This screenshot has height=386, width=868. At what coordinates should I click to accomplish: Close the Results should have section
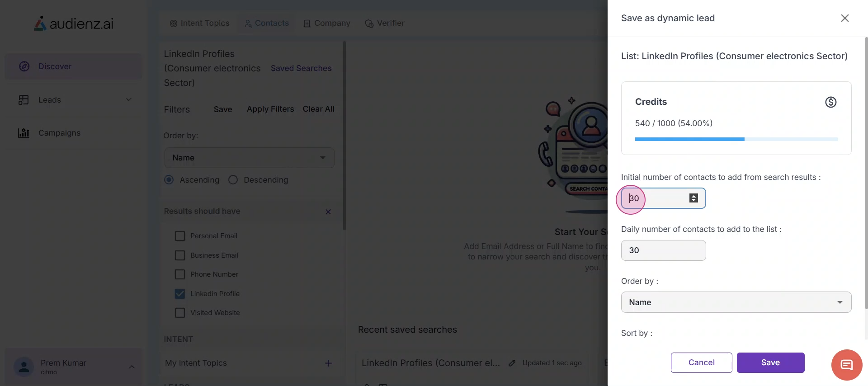point(328,212)
